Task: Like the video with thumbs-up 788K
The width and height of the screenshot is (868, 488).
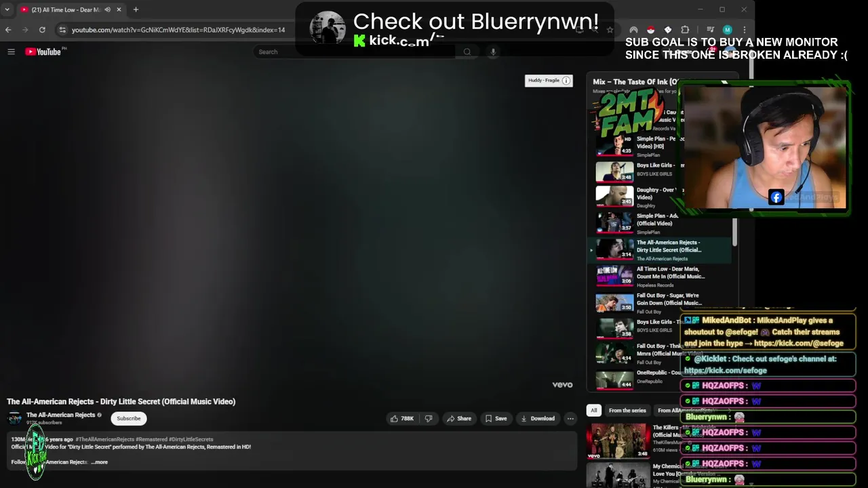Action: (x=402, y=418)
